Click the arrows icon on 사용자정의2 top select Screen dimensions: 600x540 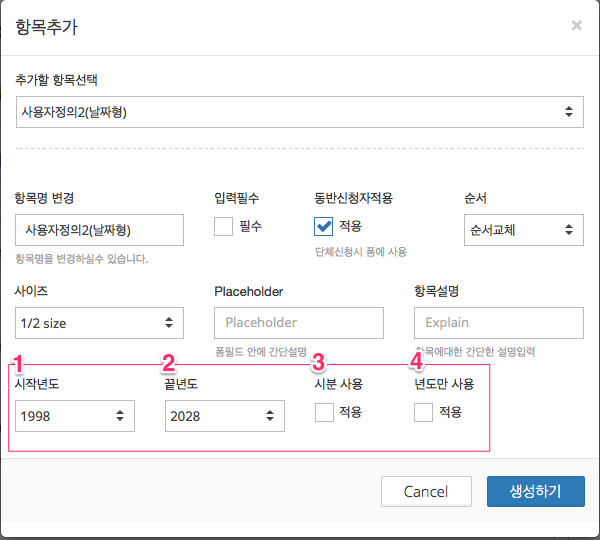[x=569, y=112]
